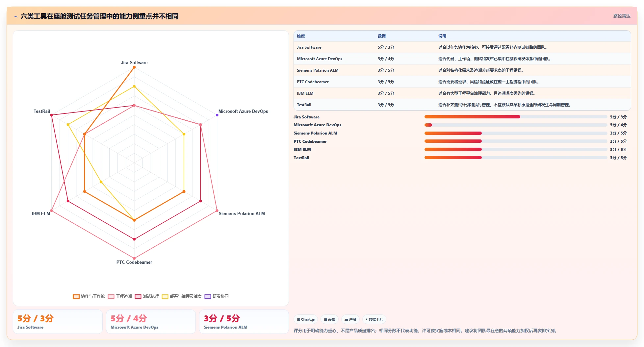Click the 路径雷达 label in header

622,16
